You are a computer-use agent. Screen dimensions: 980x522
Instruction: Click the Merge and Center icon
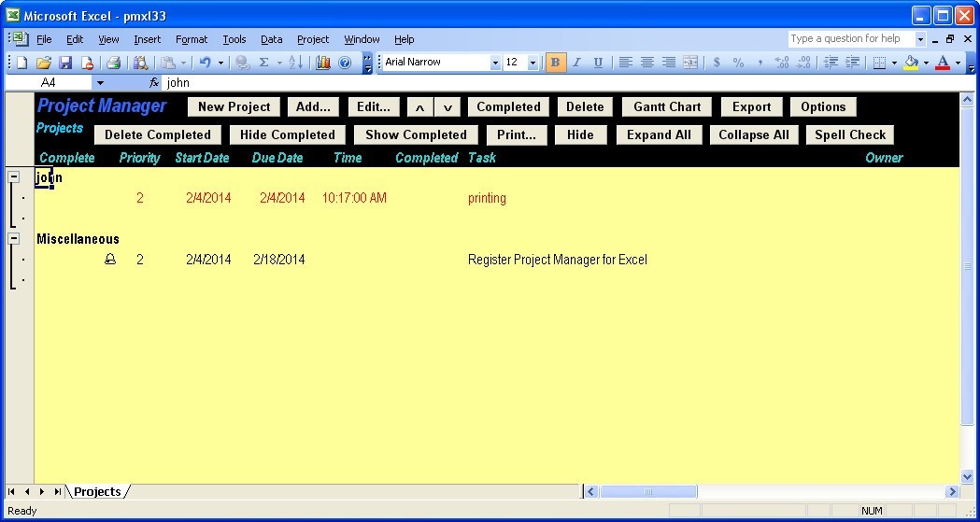[x=690, y=63]
